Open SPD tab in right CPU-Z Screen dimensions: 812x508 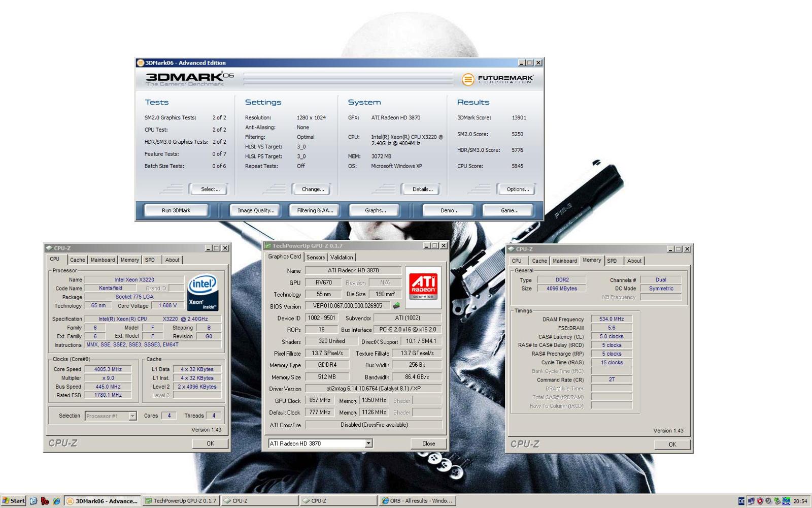click(613, 261)
